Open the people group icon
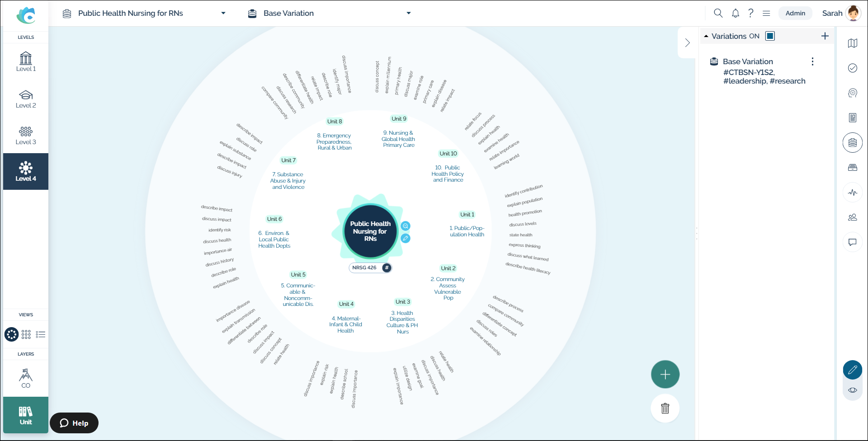The height and width of the screenshot is (441, 868). coord(853,217)
